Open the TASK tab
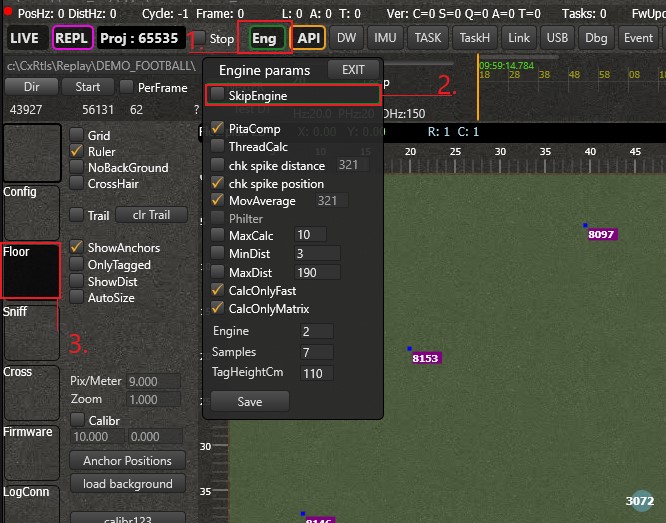This screenshot has width=666, height=523. point(428,38)
